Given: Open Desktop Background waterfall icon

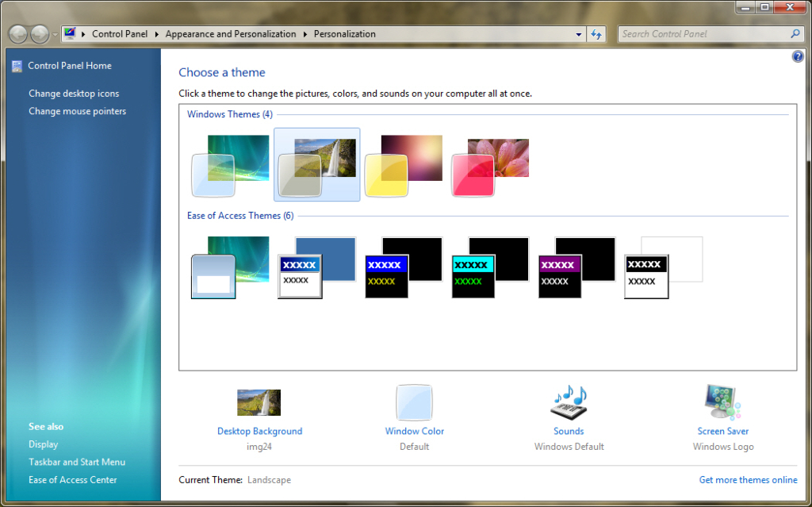Looking at the screenshot, I should 259,402.
